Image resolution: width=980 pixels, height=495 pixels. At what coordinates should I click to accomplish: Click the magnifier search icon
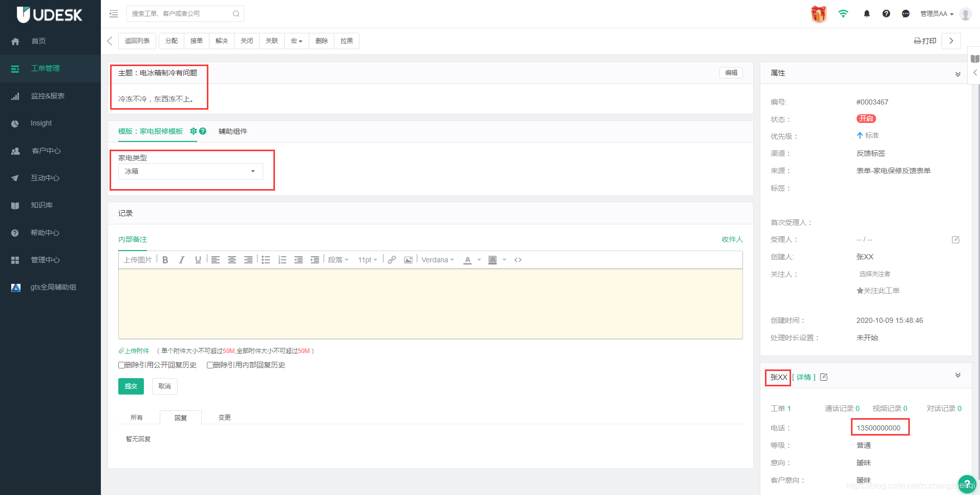coord(236,14)
